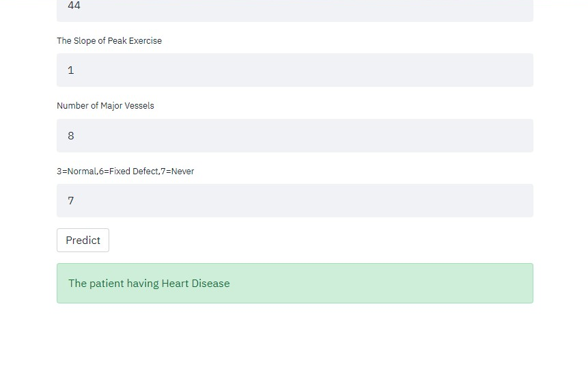
Task: Place cursor on value 8 in the Major Vessels field
Action: click(71, 135)
